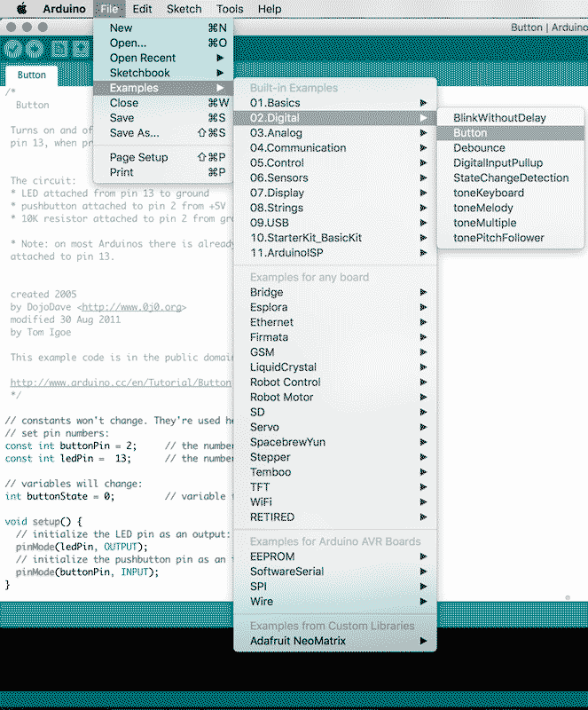Select the Button sketch tab

tap(32, 75)
